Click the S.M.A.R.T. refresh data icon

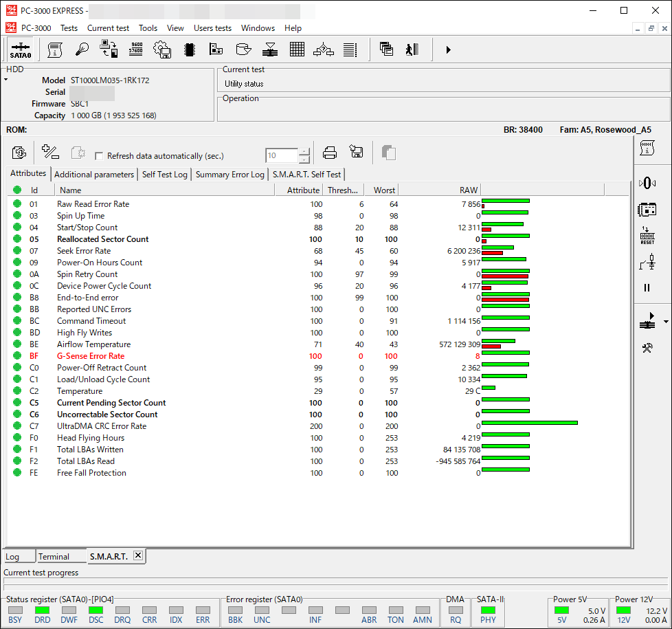(19, 153)
